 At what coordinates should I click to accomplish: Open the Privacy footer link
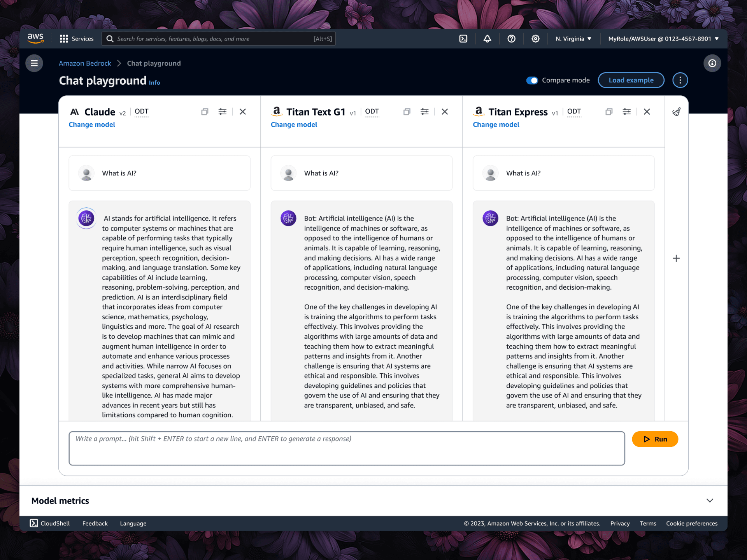click(x=620, y=523)
